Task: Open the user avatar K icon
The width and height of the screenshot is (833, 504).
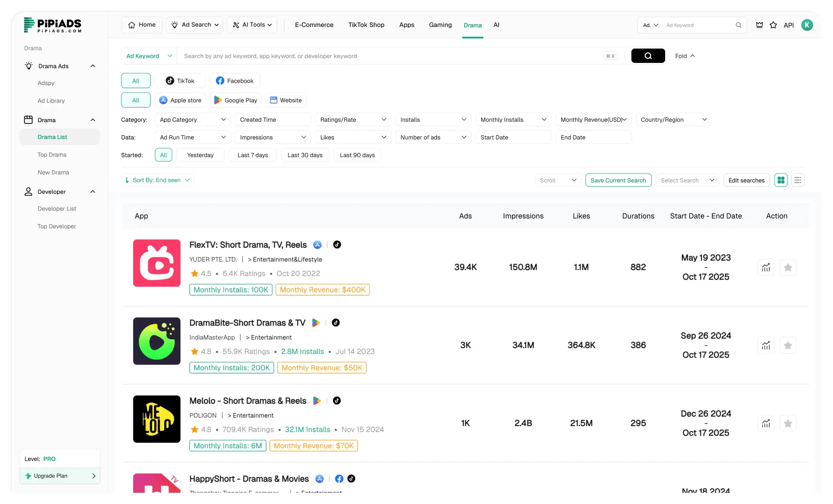Action: [x=806, y=25]
